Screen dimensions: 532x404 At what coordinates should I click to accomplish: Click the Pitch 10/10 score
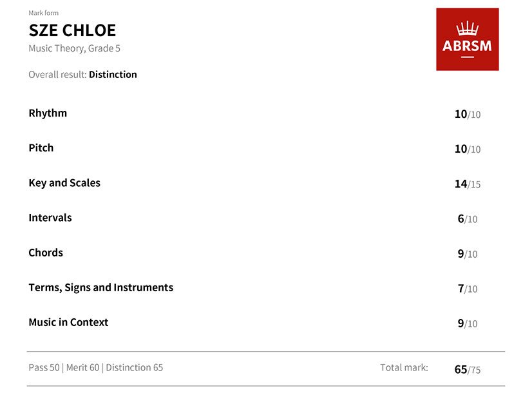[468, 149]
